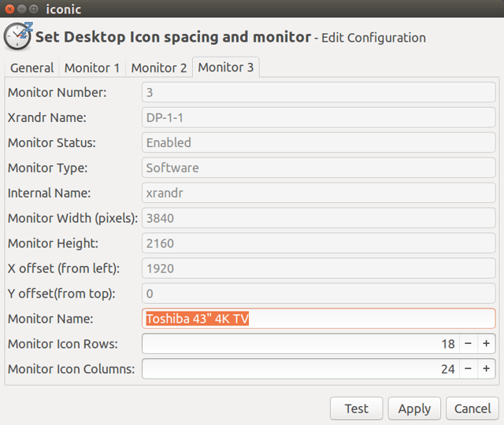The width and height of the screenshot is (504, 425).
Task: Decrease Monitor Icon Columns value
Action: click(x=468, y=368)
